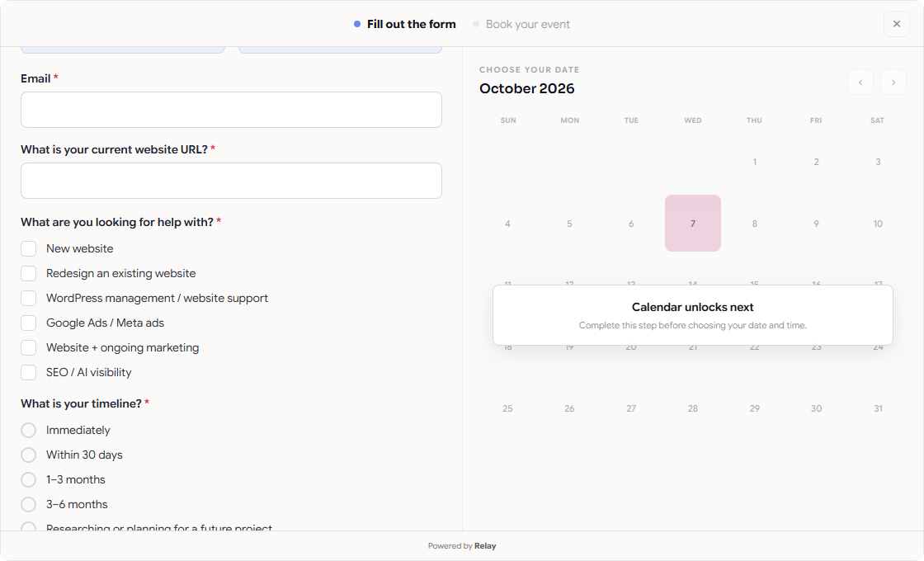
Task: Open the Fill out the form step
Action: pos(405,24)
